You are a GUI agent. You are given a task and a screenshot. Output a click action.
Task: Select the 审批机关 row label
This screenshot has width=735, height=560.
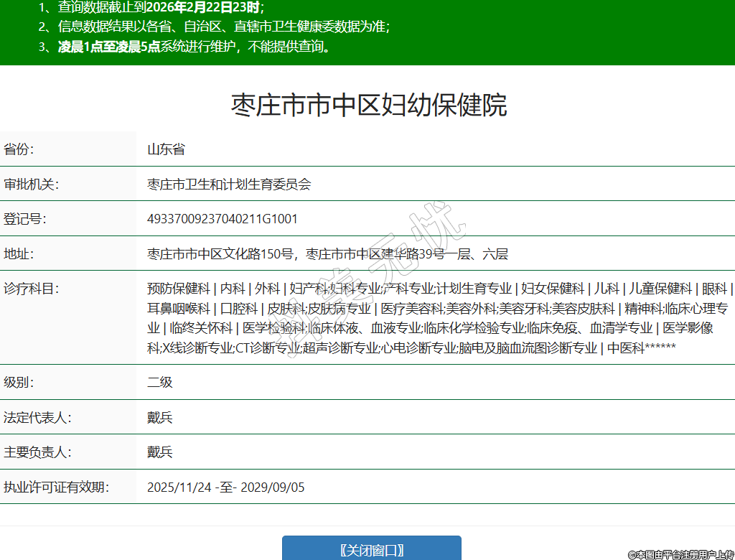[x=31, y=185]
